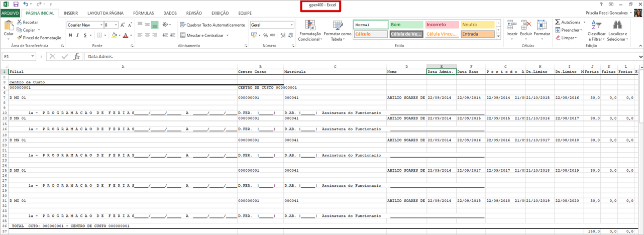This screenshot has width=644, height=235.
Task: Align text to middle of cell
Action: pyautogui.click(x=147, y=25)
